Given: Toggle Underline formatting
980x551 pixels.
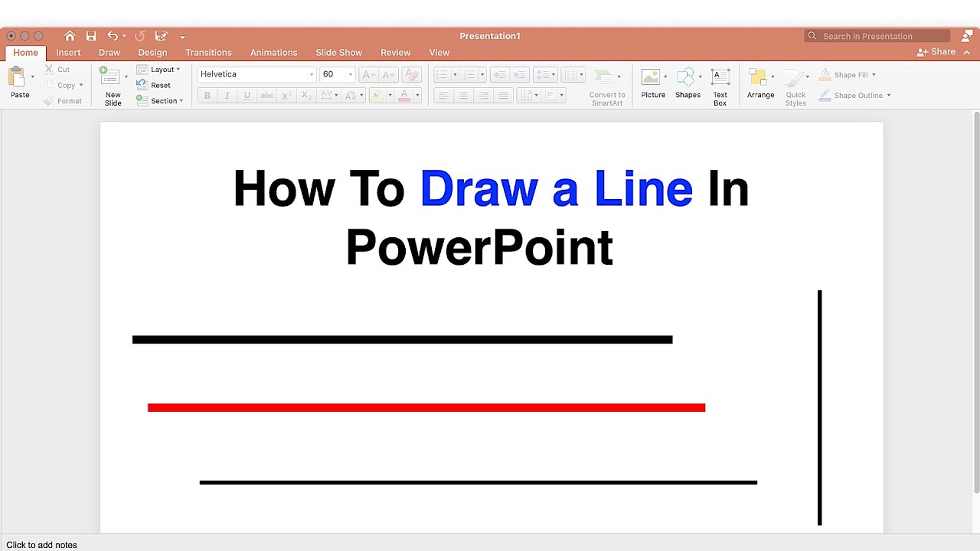Looking at the screenshot, I should coord(247,96).
